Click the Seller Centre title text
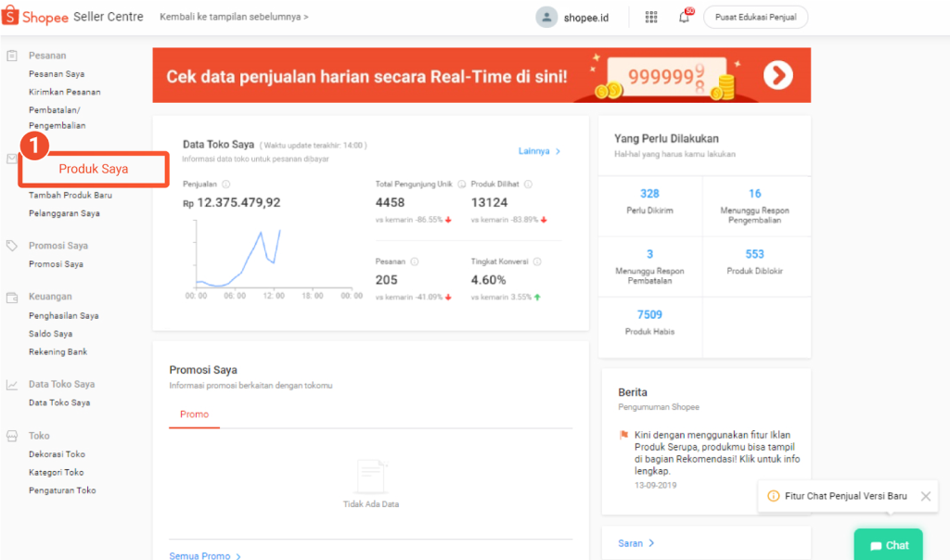 click(x=109, y=17)
